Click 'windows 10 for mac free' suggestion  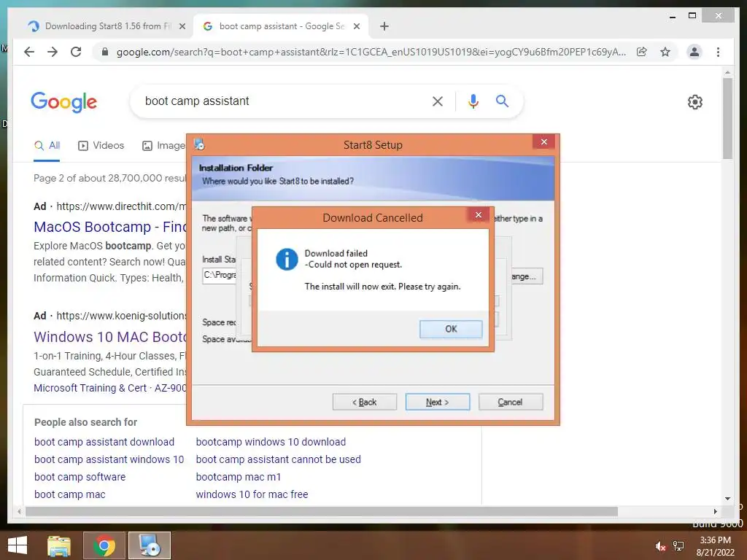click(x=252, y=494)
